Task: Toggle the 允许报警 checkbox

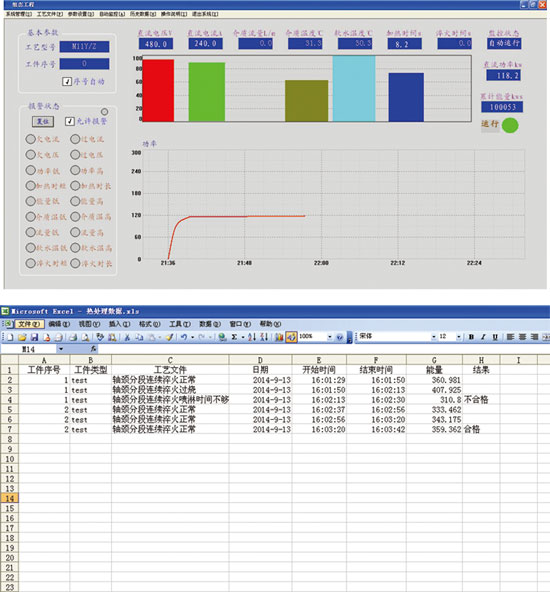Action: [x=69, y=121]
